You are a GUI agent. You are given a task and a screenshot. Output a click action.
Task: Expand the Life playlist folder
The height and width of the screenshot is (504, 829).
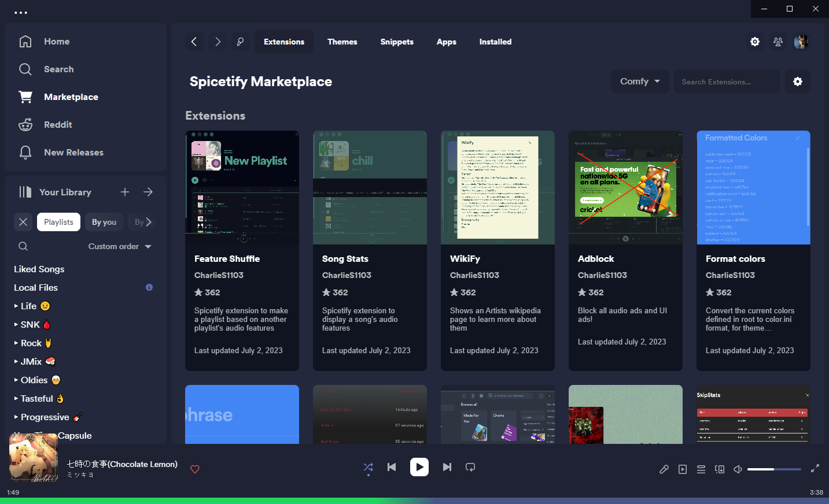click(x=16, y=306)
